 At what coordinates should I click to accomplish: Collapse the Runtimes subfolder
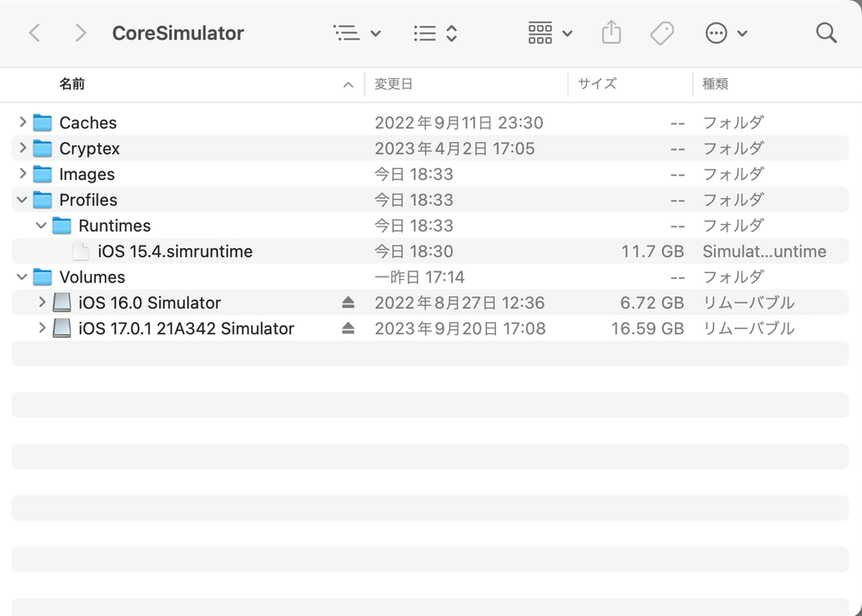41,226
